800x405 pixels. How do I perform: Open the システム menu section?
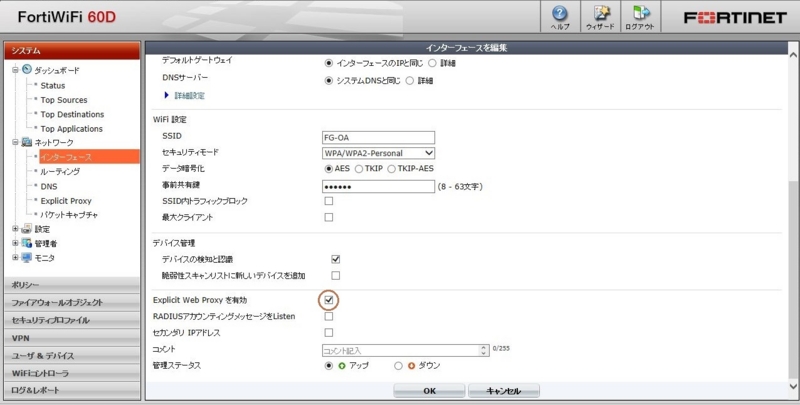coord(72,51)
